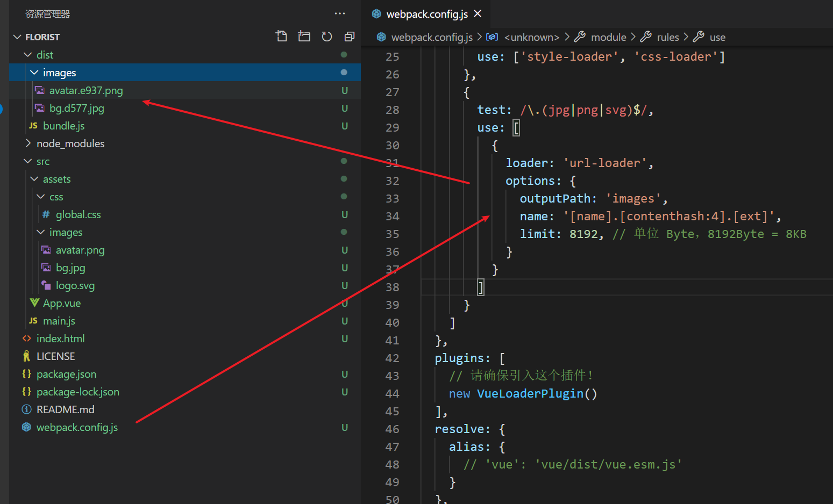Place cursor on 'url-loader' string
Viewport: 833px width, 504px height.
(x=604, y=163)
